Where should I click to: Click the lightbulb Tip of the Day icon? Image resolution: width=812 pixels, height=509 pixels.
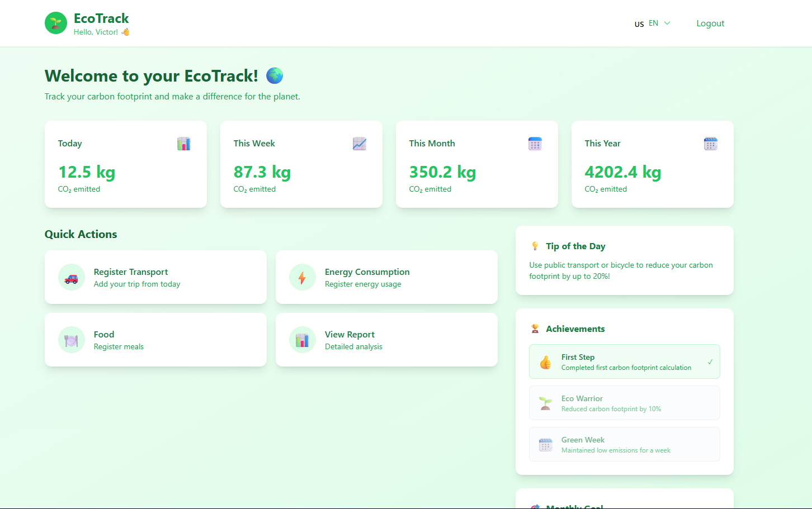[535, 246]
